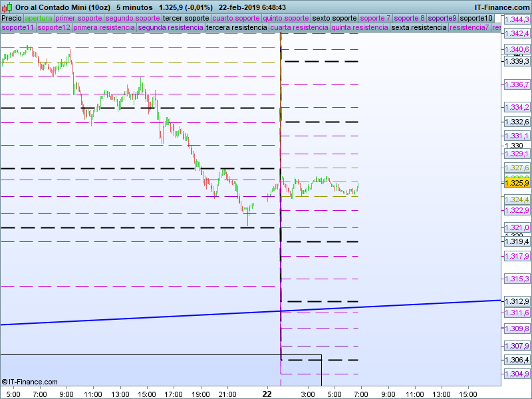Select the 'sexto soporte' indicator label
Screen dimensions: 532x399
[334, 18]
